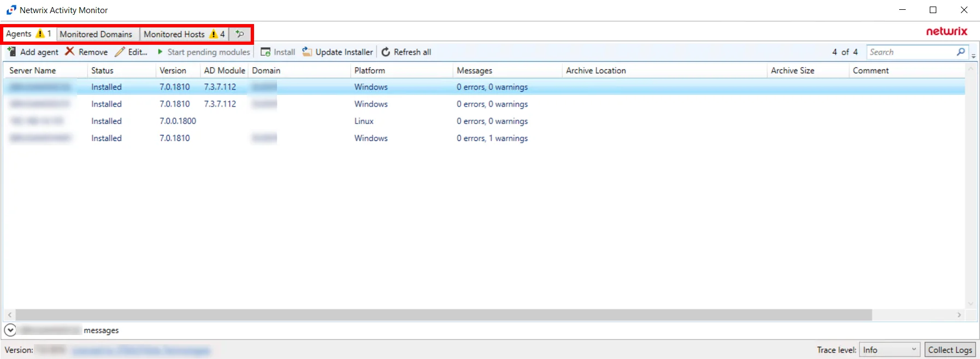The image size is (980, 359).
Task: Click the Add agent icon
Action: tap(11, 51)
